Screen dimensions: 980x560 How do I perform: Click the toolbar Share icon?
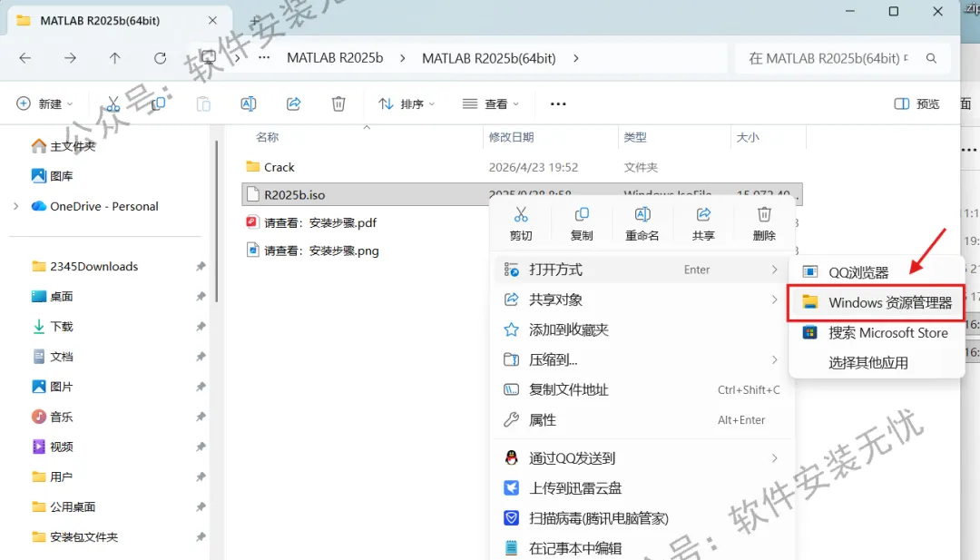(293, 103)
